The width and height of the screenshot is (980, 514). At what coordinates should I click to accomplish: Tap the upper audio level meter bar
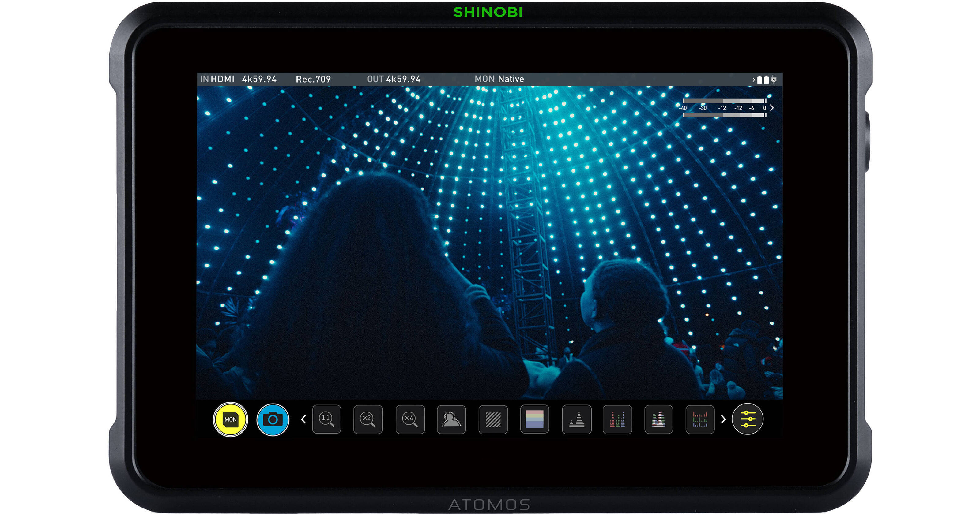pyautogui.click(x=725, y=101)
